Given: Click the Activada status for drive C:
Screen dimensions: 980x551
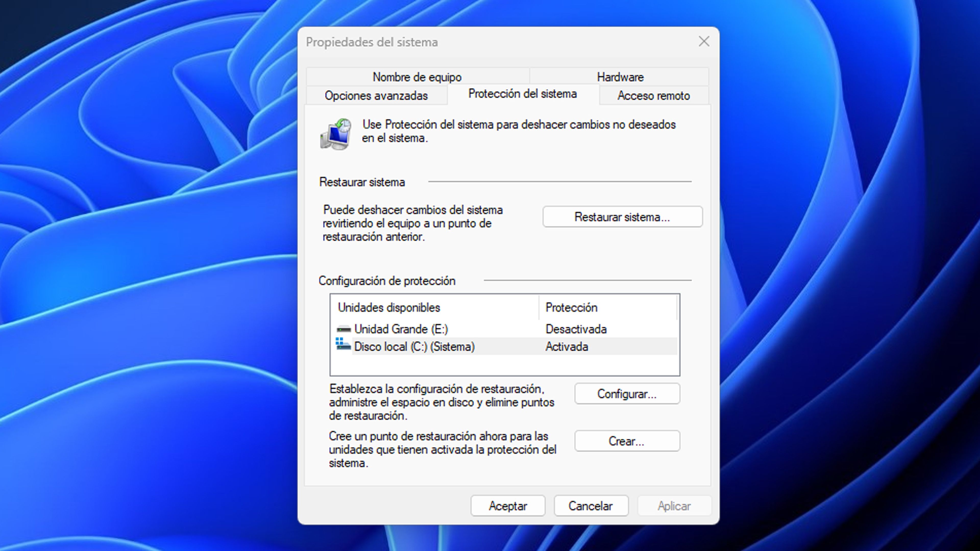Looking at the screenshot, I should [567, 346].
